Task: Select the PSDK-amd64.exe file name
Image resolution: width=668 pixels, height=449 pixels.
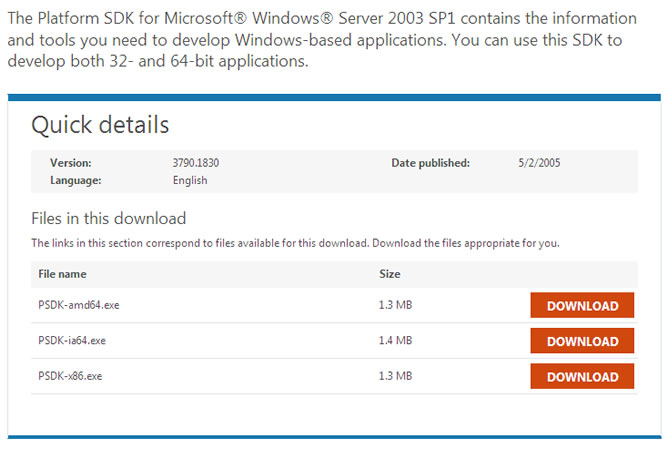Action: [79, 305]
